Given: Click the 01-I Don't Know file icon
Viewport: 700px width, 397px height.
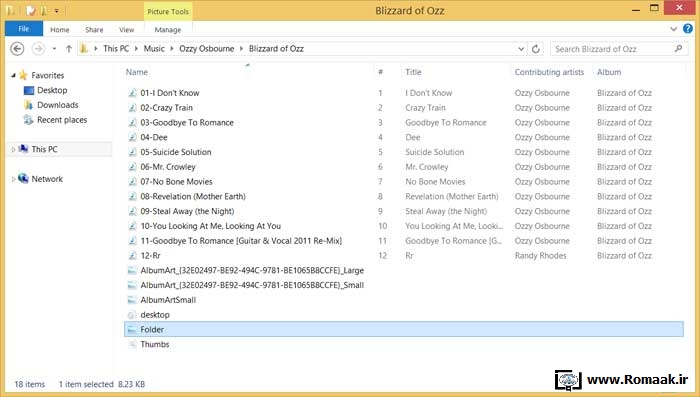Looking at the screenshot, I should tap(132, 93).
